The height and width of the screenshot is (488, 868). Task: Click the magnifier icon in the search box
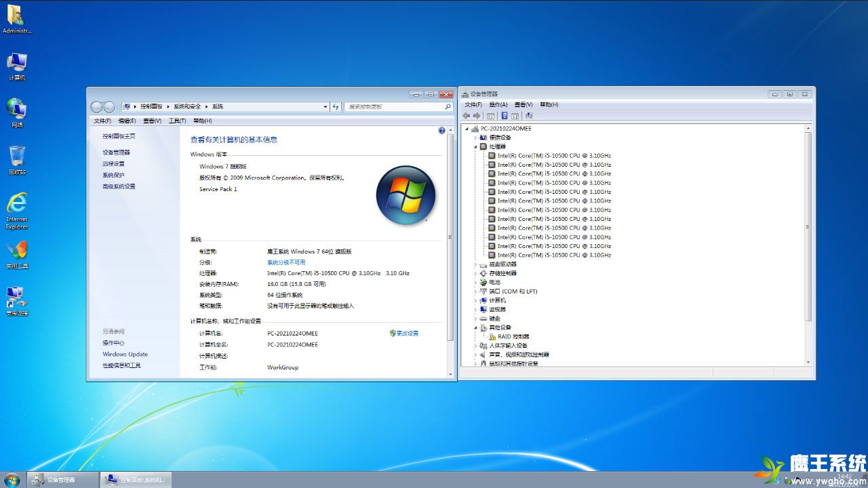pos(448,106)
